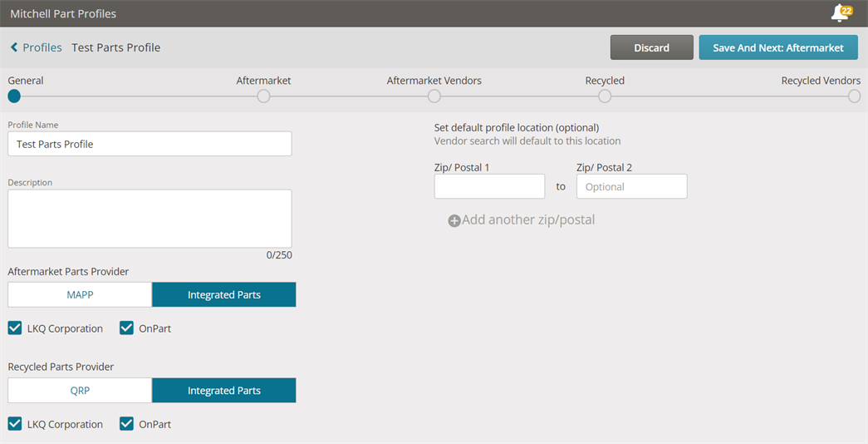Open the notifications bell icon
Screen dimensions: 868x444
[841, 13]
